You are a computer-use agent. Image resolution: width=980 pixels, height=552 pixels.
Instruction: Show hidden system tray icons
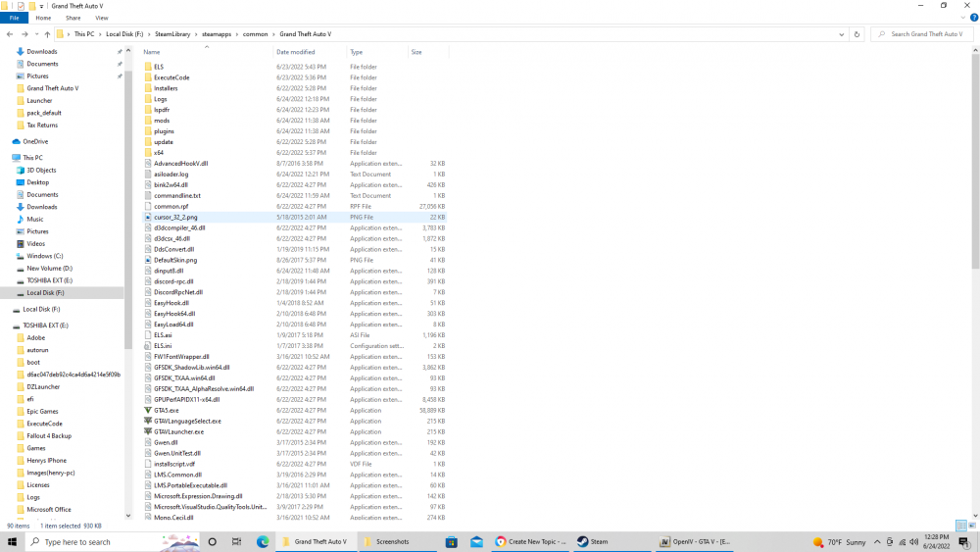pyautogui.click(x=877, y=542)
